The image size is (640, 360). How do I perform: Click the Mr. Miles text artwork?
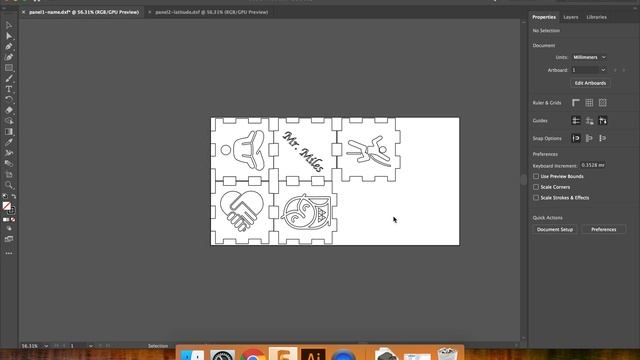click(304, 151)
